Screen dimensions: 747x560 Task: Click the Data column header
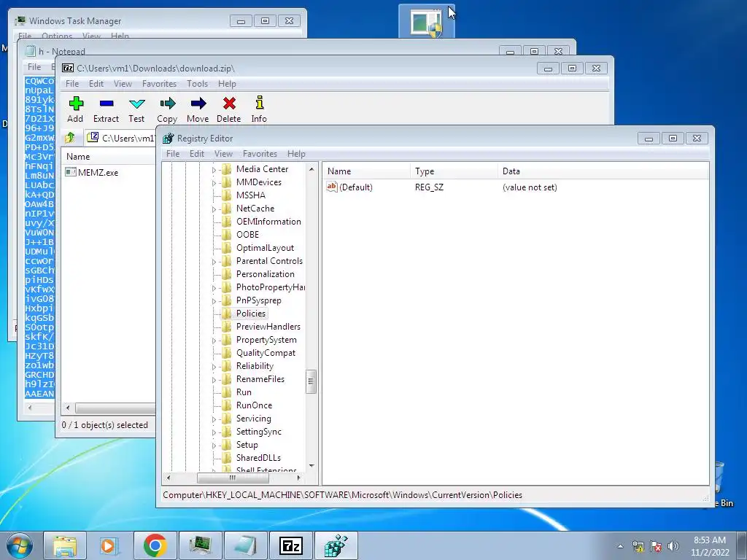(603, 171)
